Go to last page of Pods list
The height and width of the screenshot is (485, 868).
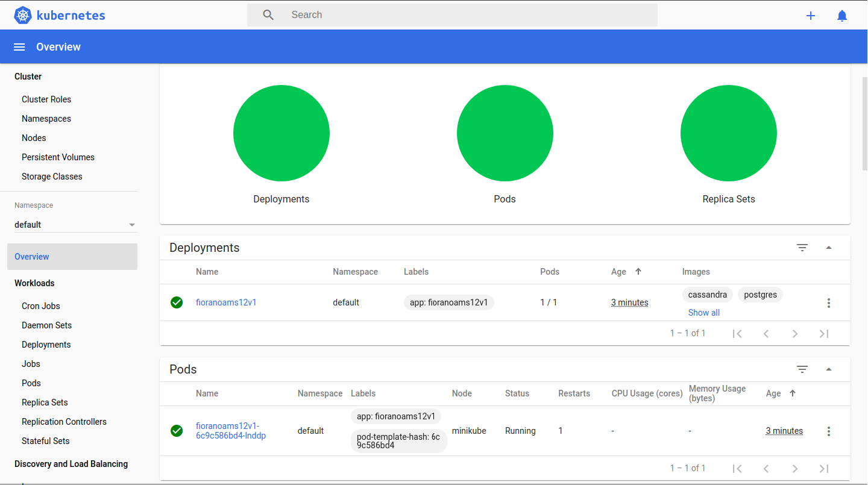pyautogui.click(x=824, y=469)
